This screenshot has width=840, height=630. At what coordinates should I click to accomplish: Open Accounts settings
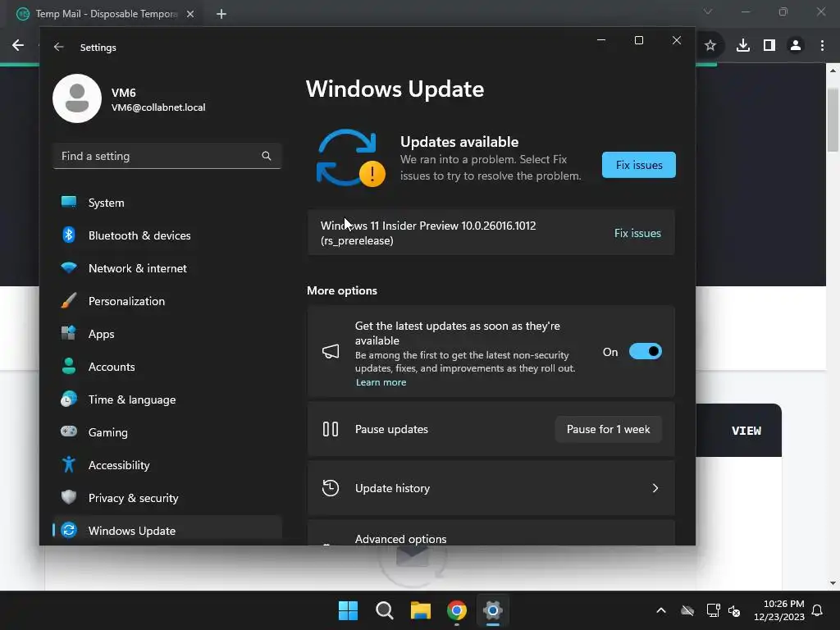click(x=167, y=367)
